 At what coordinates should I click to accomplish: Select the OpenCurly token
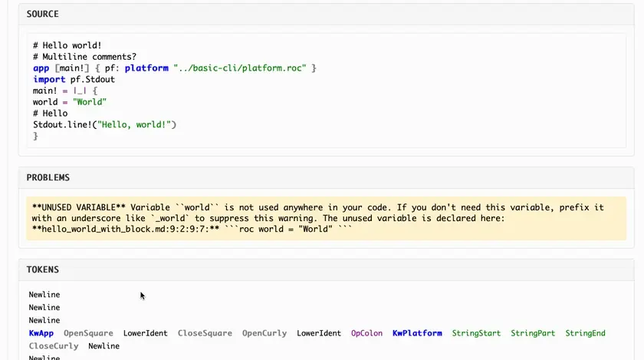[x=264, y=333]
